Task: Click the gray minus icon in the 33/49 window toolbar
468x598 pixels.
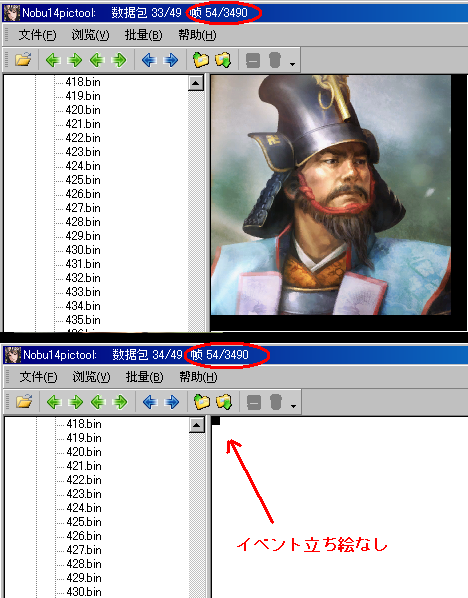Action: tap(252, 60)
